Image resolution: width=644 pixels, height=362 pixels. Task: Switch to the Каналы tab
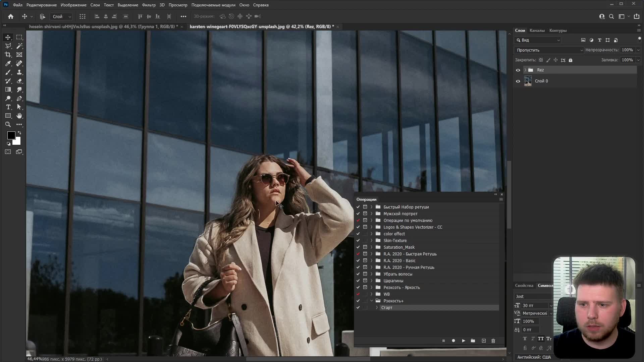(x=537, y=31)
